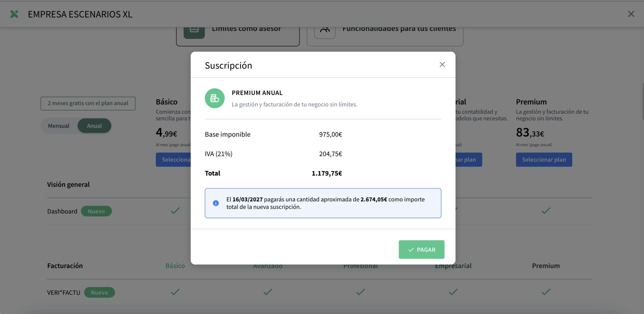Close the plans page with top-right X
644x314 pixels.
(x=631, y=14)
